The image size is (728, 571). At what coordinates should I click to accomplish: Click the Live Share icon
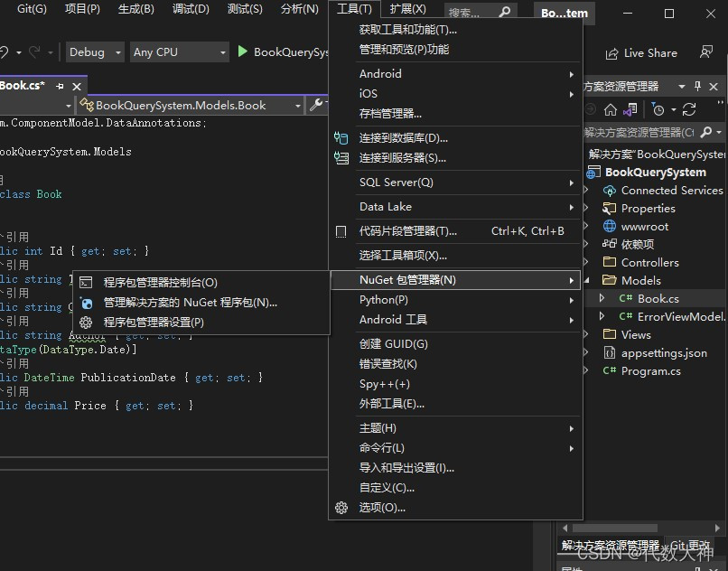(x=611, y=54)
